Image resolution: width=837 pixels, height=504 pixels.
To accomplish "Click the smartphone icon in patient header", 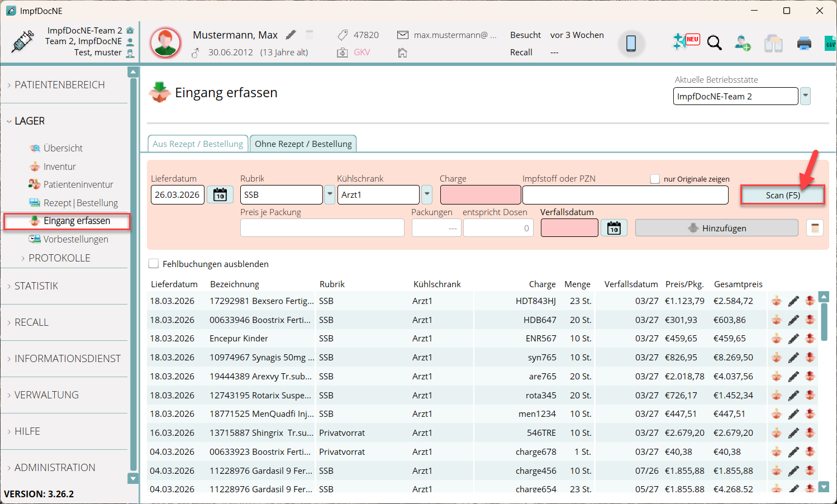I will 631,43.
